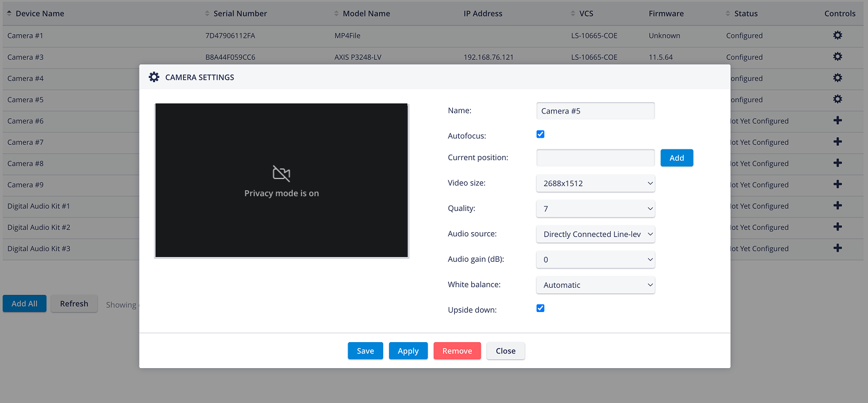The width and height of the screenshot is (868, 403).
Task: Open the White balance dropdown
Action: tap(595, 285)
